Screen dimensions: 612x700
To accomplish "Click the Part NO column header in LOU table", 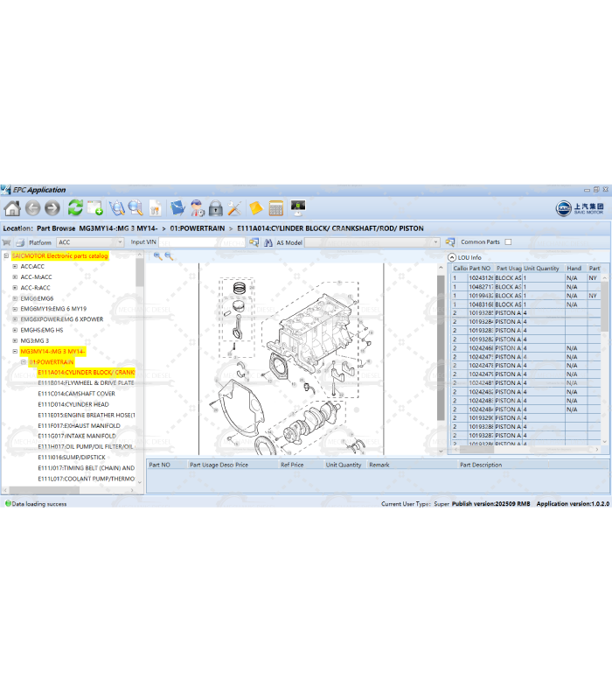I will 480,269.
